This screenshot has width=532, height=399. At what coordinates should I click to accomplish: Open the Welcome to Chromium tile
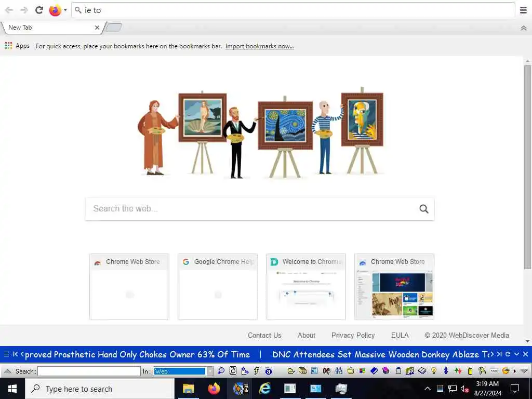click(x=306, y=287)
